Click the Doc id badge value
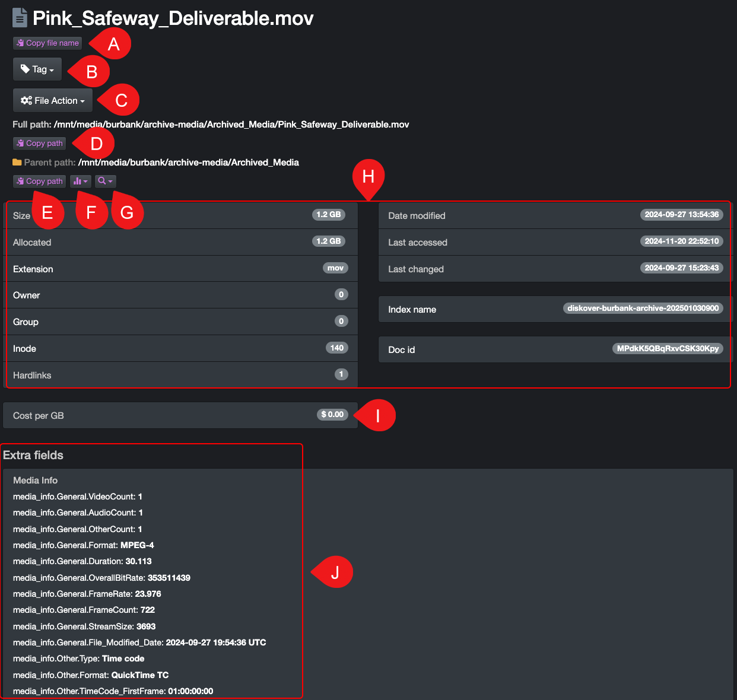This screenshot has width=737, height=700. (x=668, y=349)
